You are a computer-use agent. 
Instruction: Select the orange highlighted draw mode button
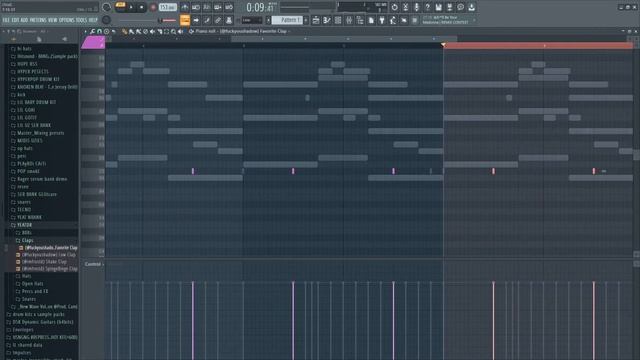tap(185, 20)
